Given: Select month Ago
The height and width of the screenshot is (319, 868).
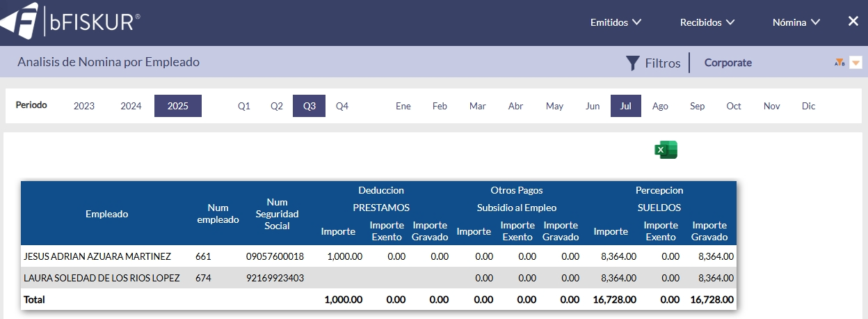Looking at the screenshot, I should click(660, 106).
